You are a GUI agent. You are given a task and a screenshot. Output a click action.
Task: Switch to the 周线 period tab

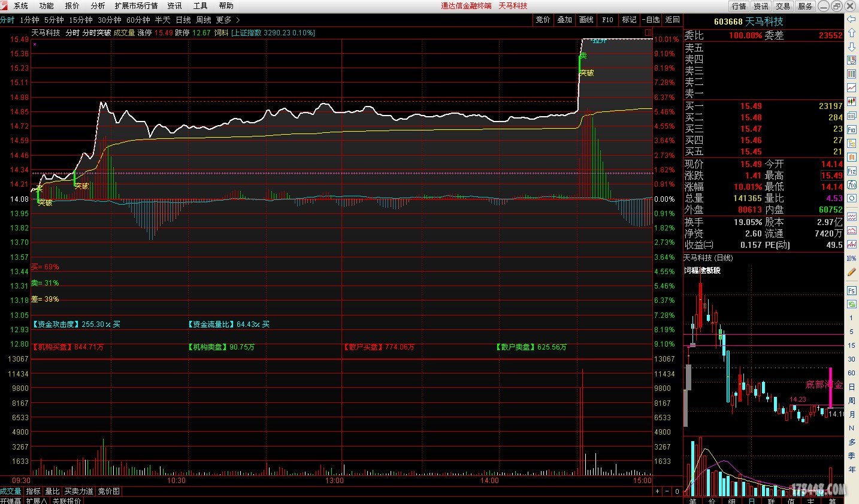coord(204,20)
